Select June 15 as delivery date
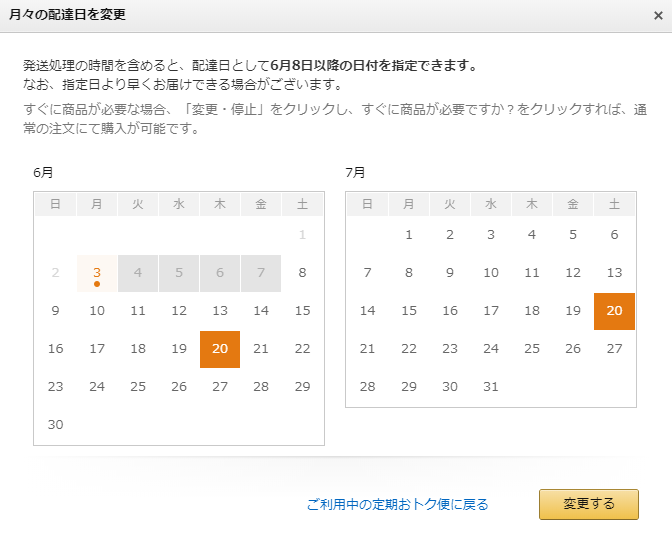The width and height of the screenshot is (672, 538). [x=302, y=311]
